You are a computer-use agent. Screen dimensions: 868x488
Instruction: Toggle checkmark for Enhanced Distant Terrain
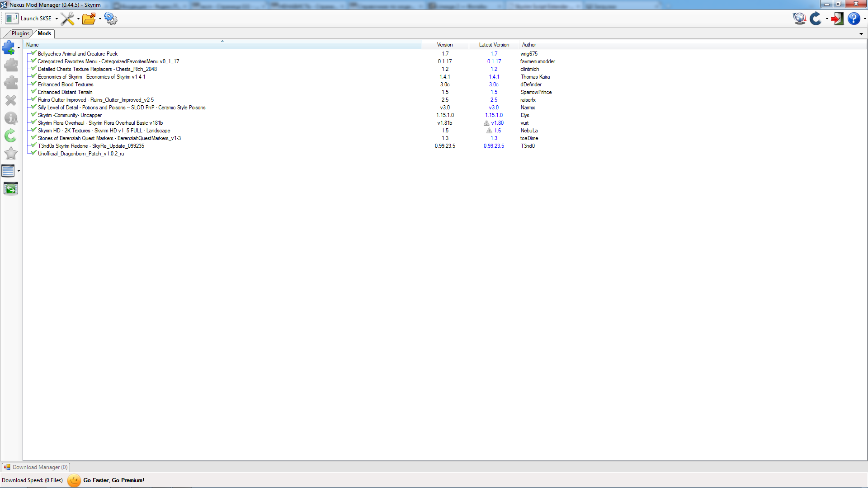[x=34, y=92]
